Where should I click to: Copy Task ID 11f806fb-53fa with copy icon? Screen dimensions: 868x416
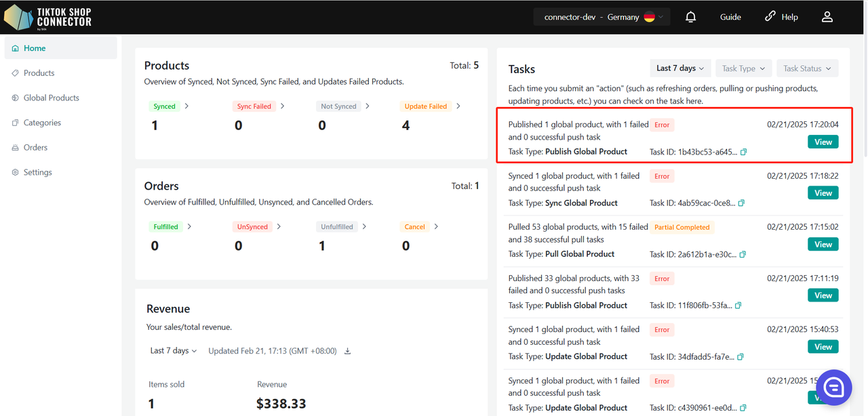[x=738, y=306]
